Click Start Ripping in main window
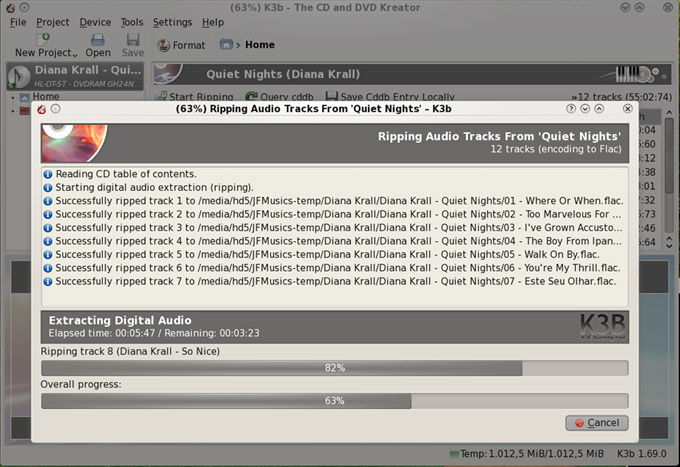Viewport: 680px width, 467px height. tap(195, 97)
